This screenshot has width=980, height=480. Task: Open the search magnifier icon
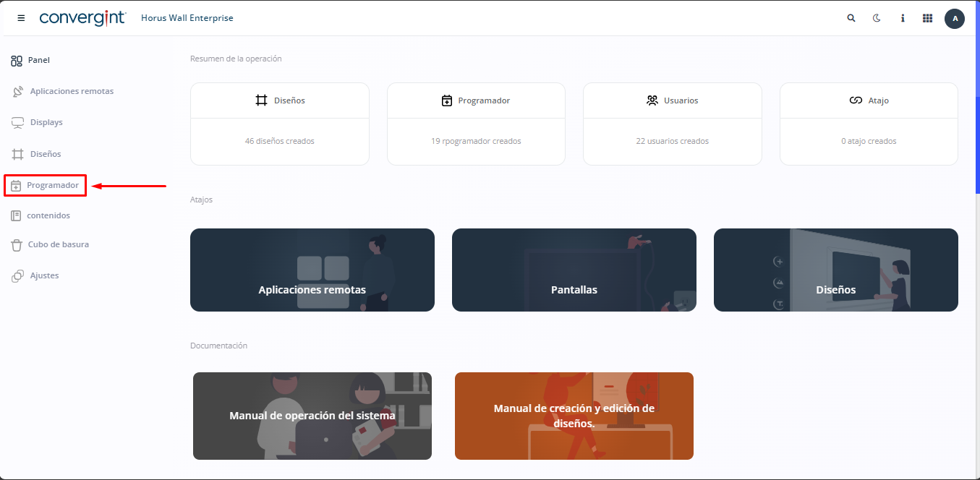pyautogui.click(x=851, y=18)
